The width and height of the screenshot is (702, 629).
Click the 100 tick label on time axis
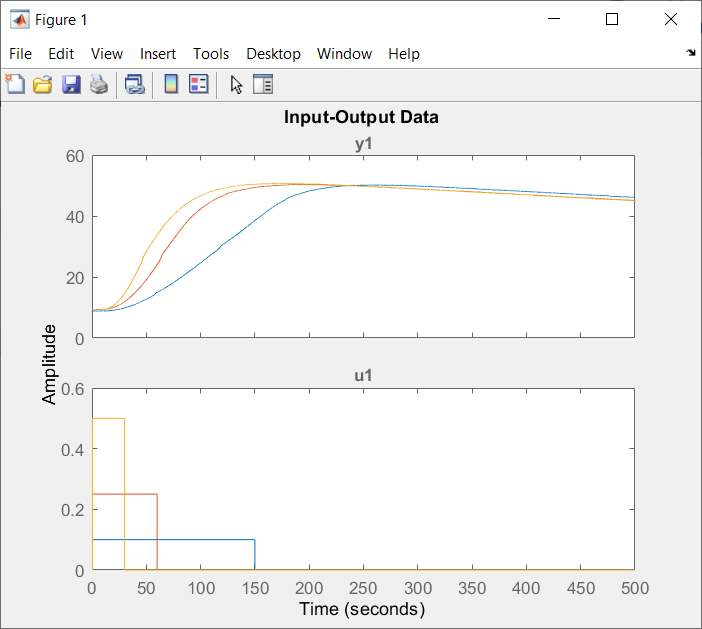[x=201, y=588]
